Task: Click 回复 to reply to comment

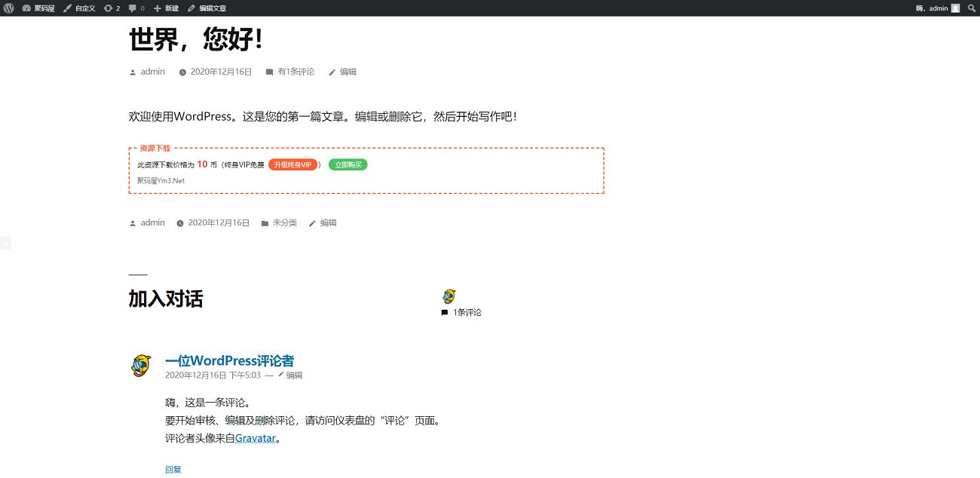Action: 173,469
